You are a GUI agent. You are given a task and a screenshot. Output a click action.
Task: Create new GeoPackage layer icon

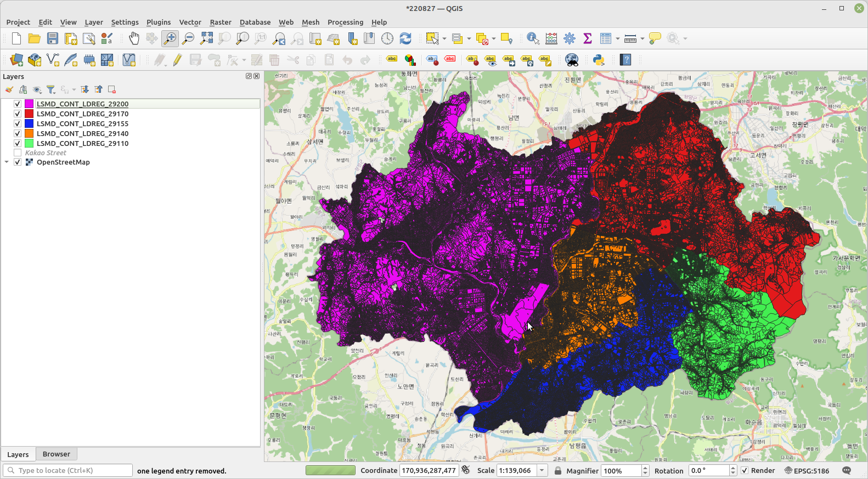coord(35,60)
